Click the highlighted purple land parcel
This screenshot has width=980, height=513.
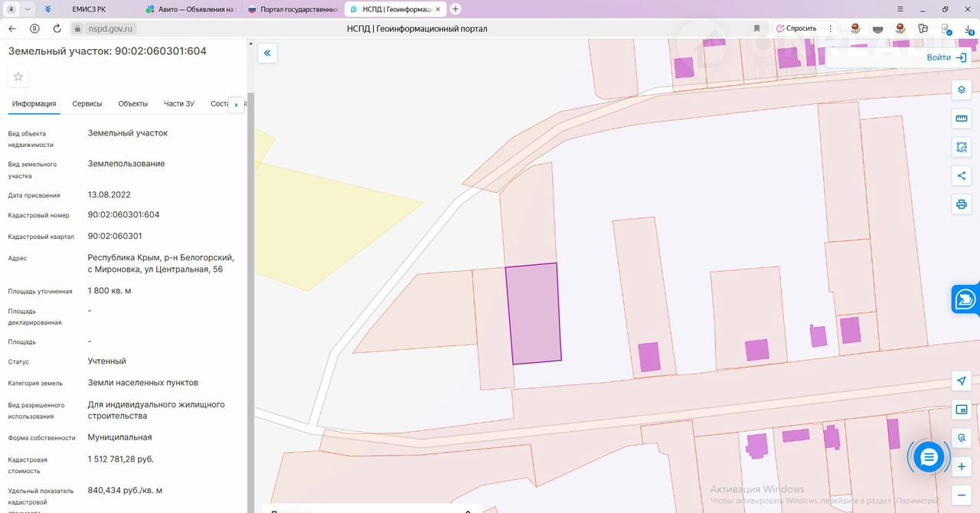[x=534, y=313]
